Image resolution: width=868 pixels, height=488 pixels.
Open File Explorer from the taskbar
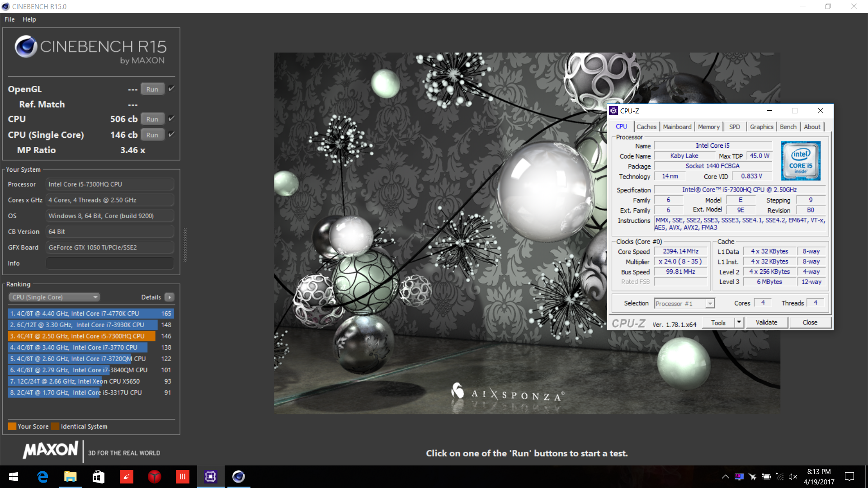pyautogui.click(x=71, y=477)
